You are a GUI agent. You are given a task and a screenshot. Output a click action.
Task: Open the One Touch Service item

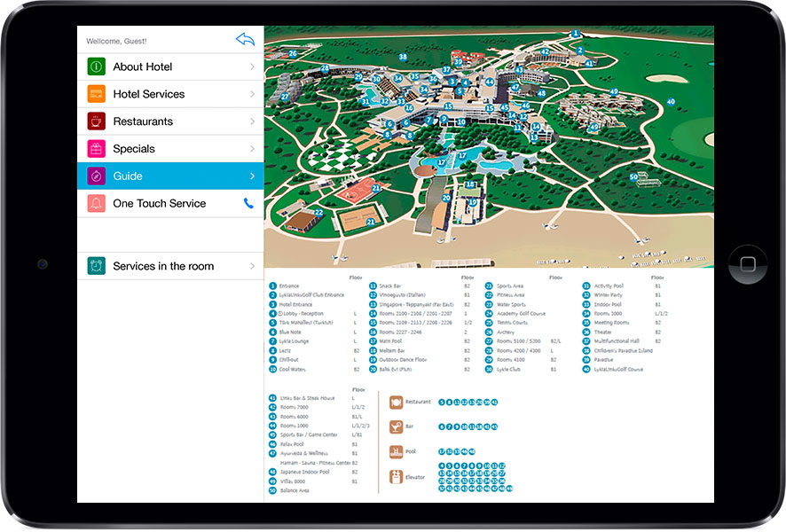click(x=170, y=203)
